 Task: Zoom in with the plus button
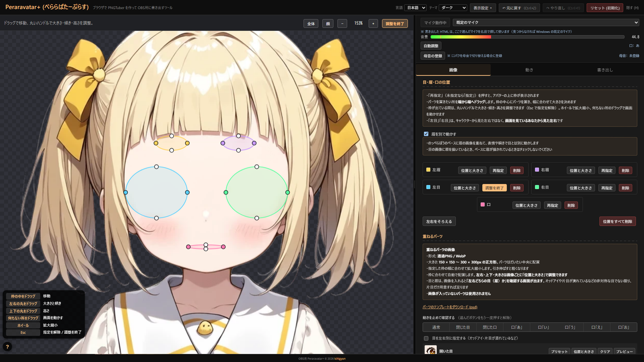click(x=373, y=24)
